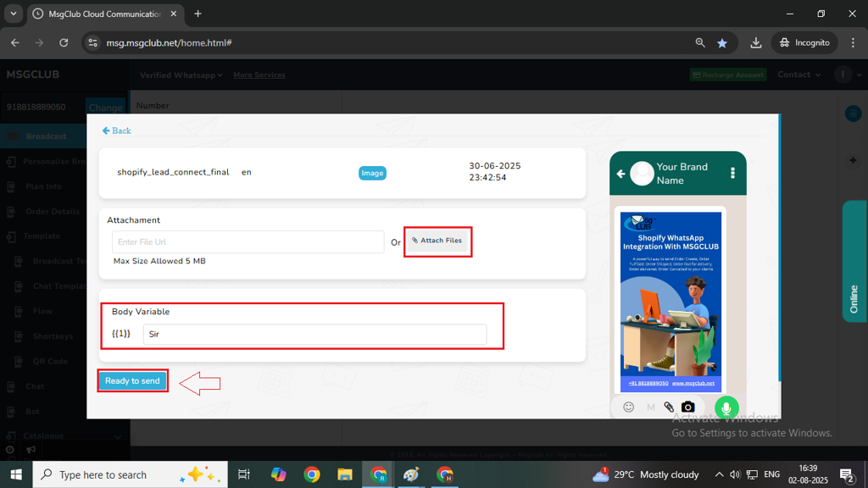Click the weather widget showing 29°C
868x488 pixels.
[x=645, y=474]
